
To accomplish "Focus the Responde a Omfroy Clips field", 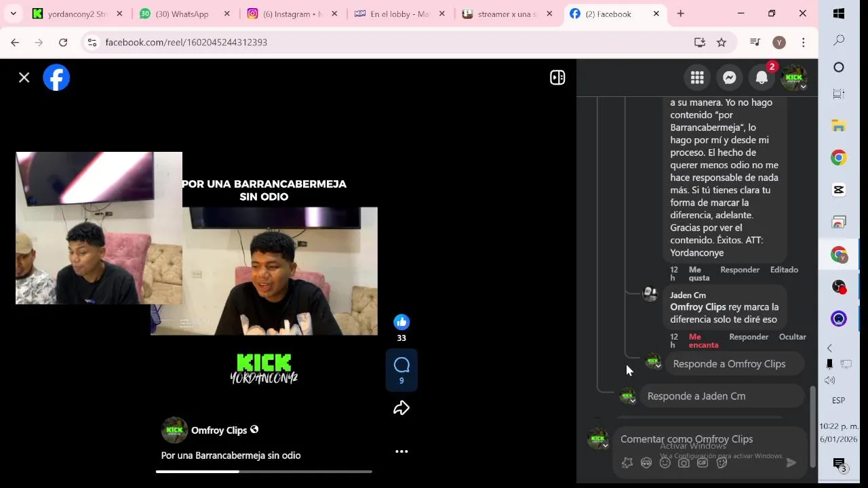I will coord(735,364).
